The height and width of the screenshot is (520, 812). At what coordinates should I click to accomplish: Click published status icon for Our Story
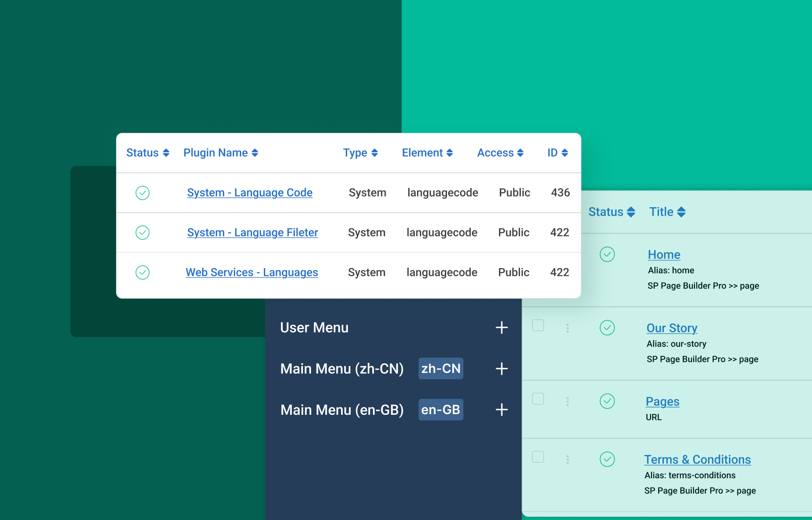(607, 328)
